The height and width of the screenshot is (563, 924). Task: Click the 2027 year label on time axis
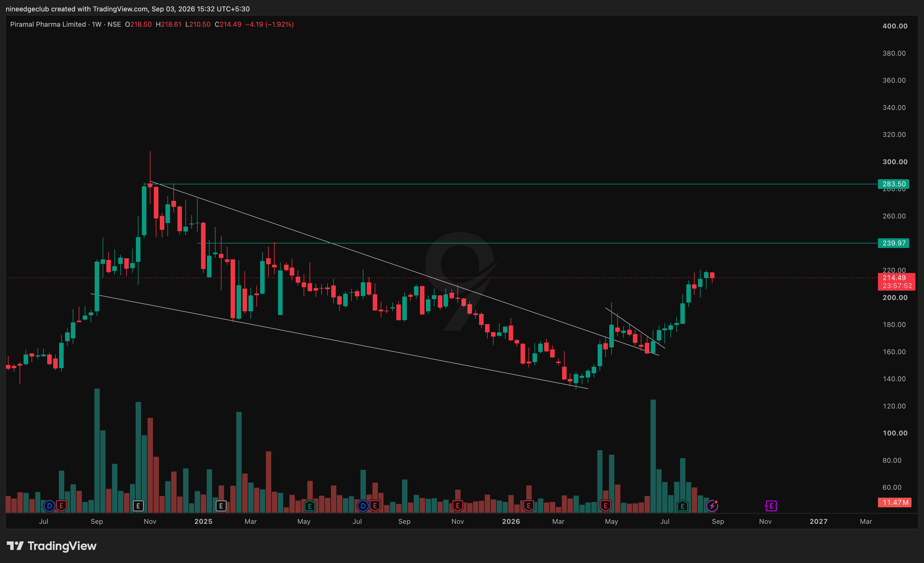tap(819, 522)
